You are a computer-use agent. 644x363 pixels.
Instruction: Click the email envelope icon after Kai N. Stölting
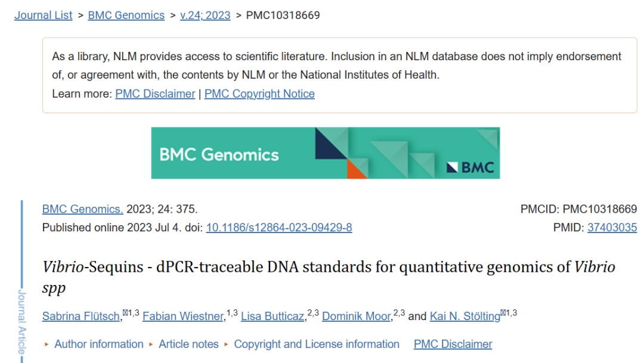coord(503,313)
